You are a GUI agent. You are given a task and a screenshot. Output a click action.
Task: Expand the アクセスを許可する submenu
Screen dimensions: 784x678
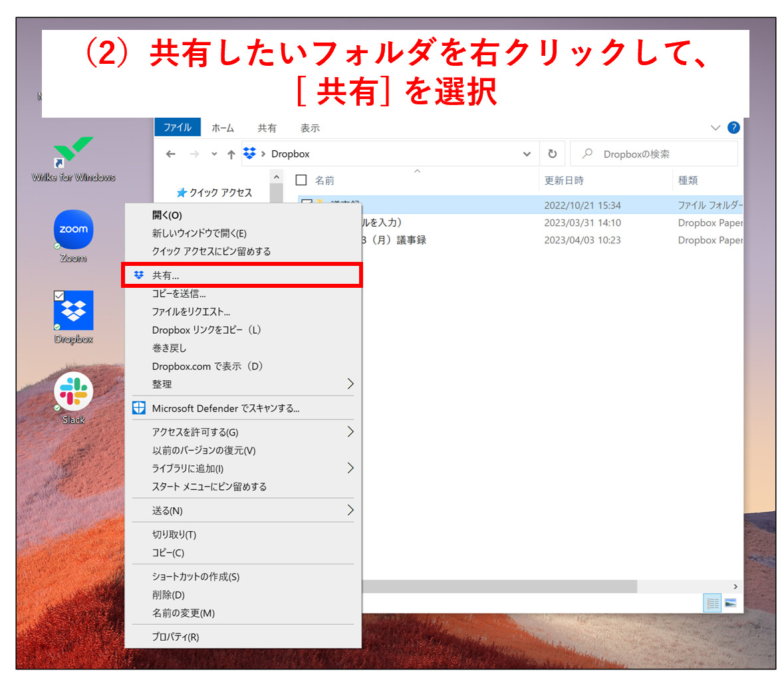click(350, 431)
